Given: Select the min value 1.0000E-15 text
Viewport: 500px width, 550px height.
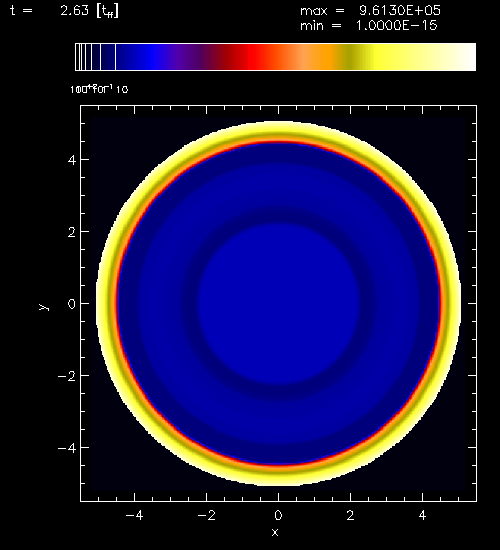Looking at the screenshot, I should tap(397, 25).
